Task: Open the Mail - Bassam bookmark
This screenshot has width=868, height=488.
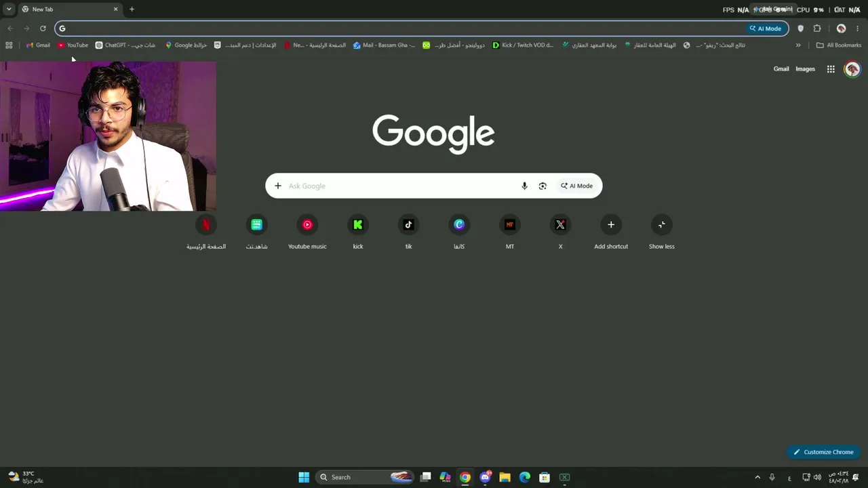Action: pyautogui.click(x=384, y=45)
